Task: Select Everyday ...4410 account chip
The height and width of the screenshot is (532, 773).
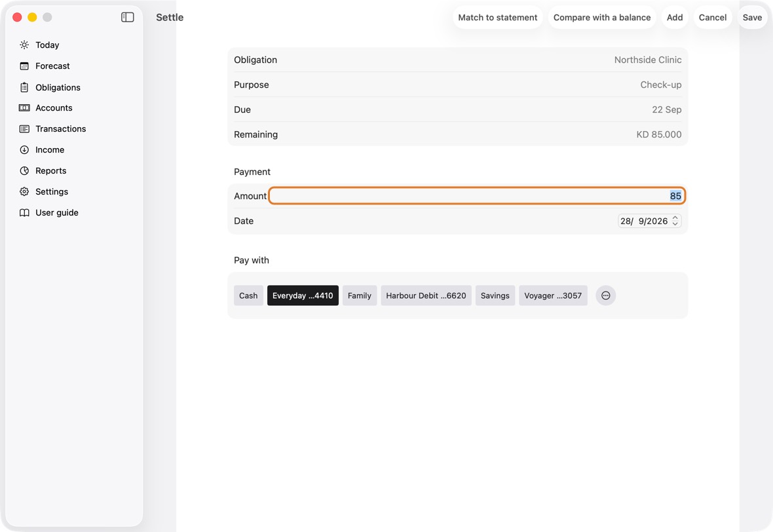Action: 303,295
